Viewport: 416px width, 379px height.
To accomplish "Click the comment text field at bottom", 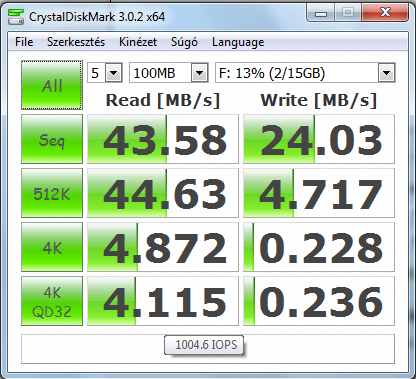I will coord(208,349).
